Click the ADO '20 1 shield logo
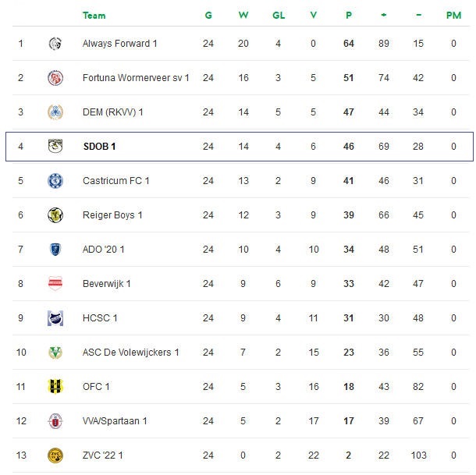 coord(55,250)
